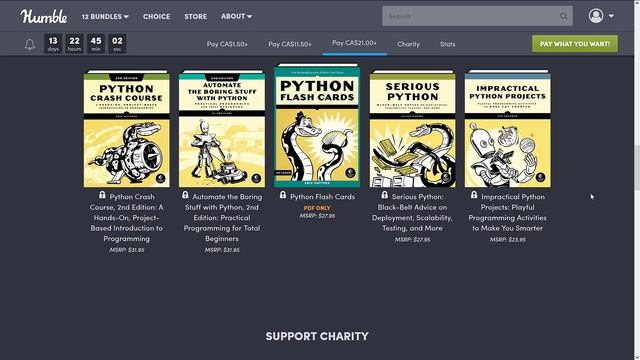Viewport: 640px width, 360px height.
Task: Click the lock icon beside Python Flash Cards
Action: point(283,195)
